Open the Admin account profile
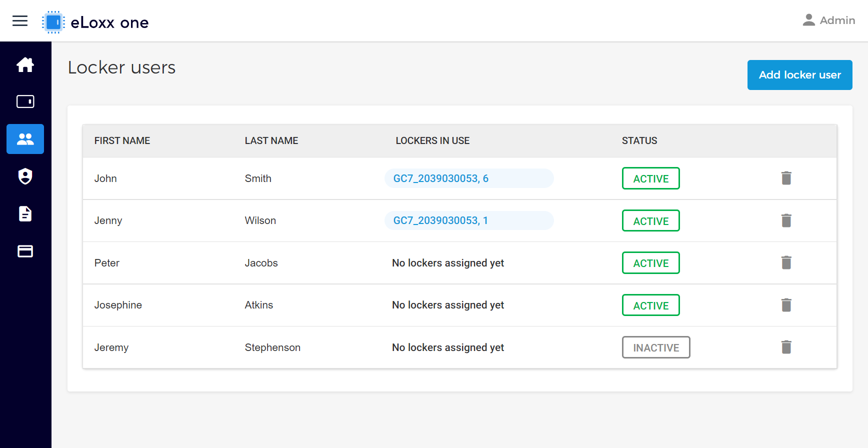The height and width of the screenshot is (448, 868). 828,20
